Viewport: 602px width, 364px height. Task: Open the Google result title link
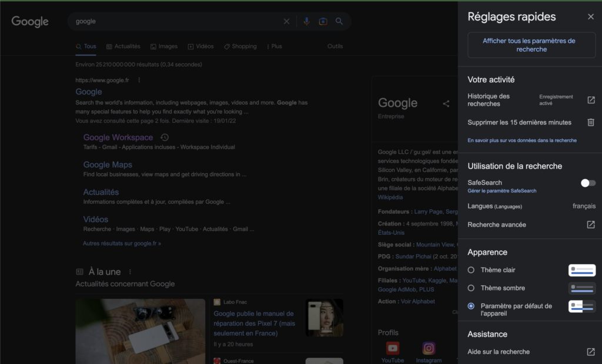click(89, 92)
